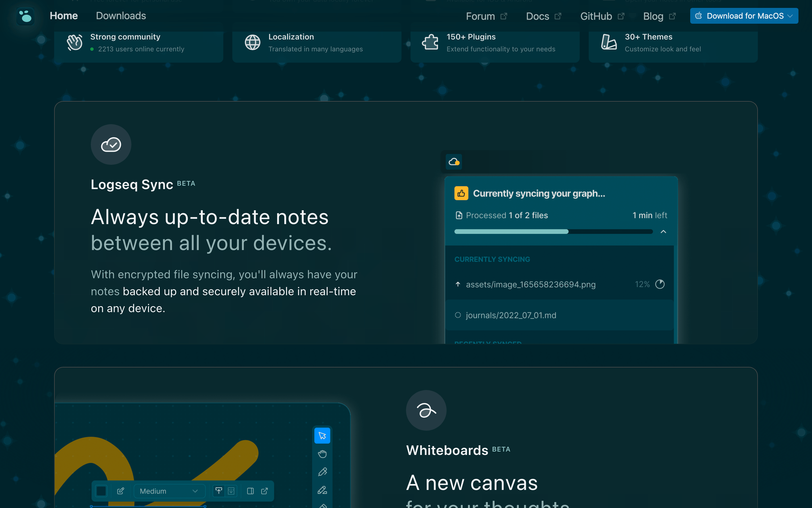Click the open external icon in whiteboard toolbar
The image size is (812, 508).
pos(264,491)
